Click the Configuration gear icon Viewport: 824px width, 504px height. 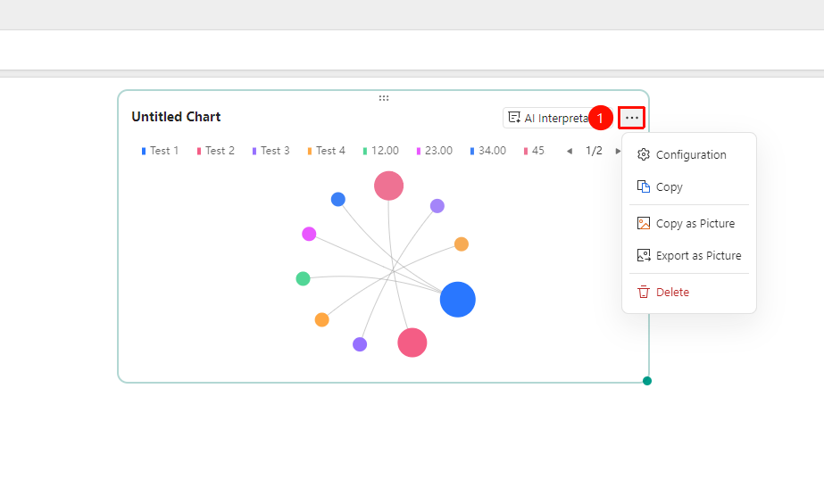coord(644,154)
